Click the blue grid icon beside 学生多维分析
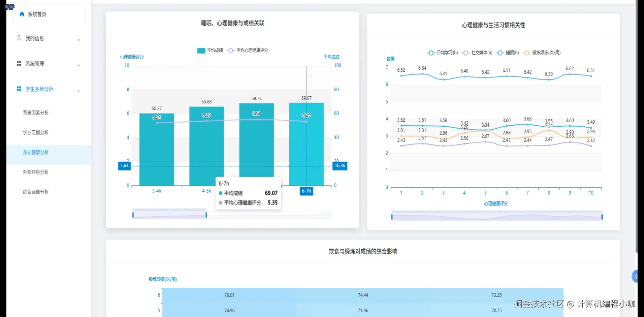644x317 pixels. tap(19, 89)
